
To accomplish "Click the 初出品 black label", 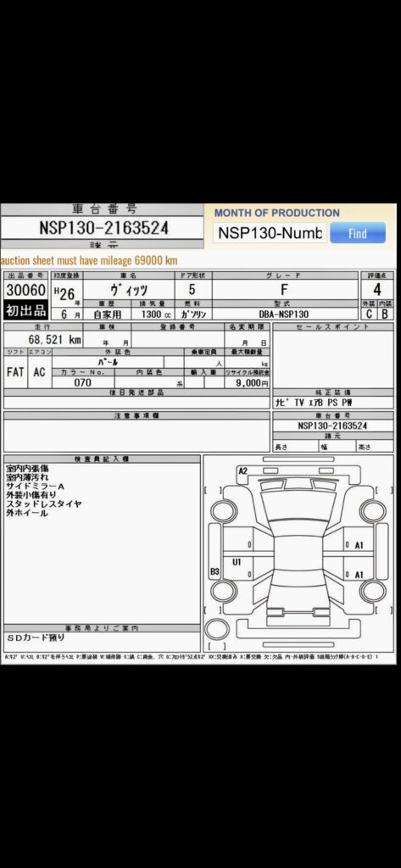I will 25,310.
